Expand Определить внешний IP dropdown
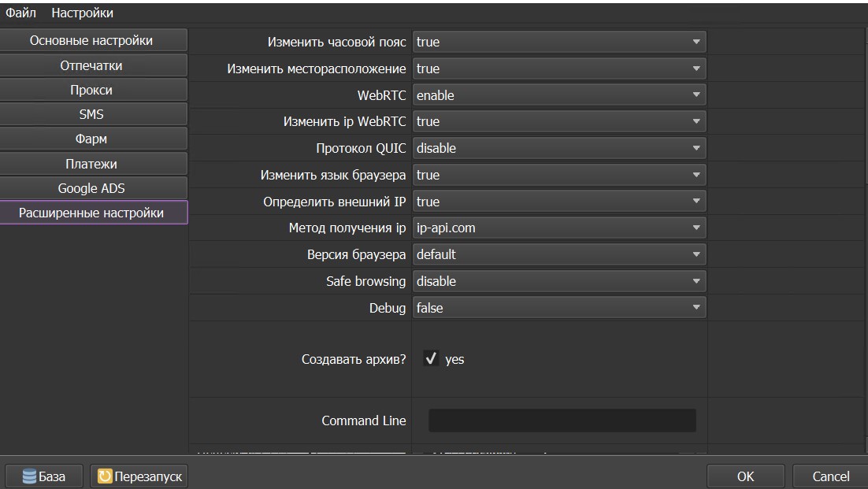 pos(559,202)
